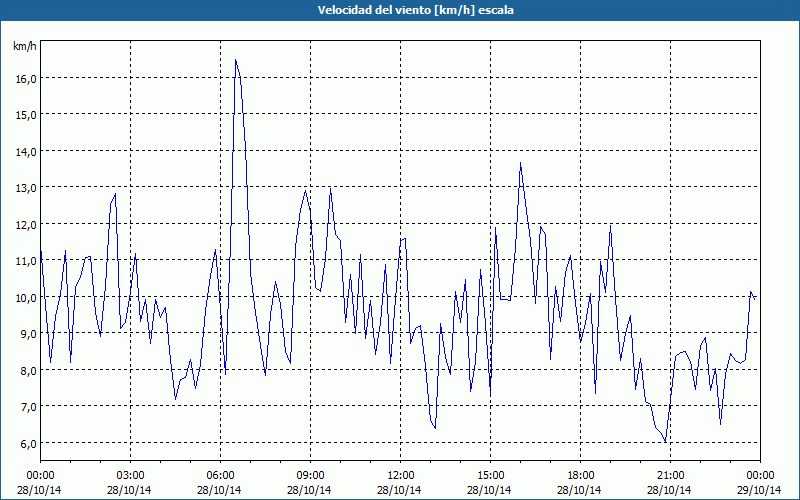Pick the '11,0' y-axis label

(27, 260)
